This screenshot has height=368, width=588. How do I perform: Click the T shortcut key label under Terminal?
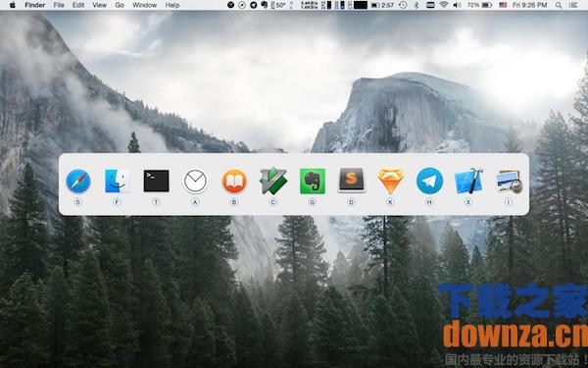coord(156,202)
